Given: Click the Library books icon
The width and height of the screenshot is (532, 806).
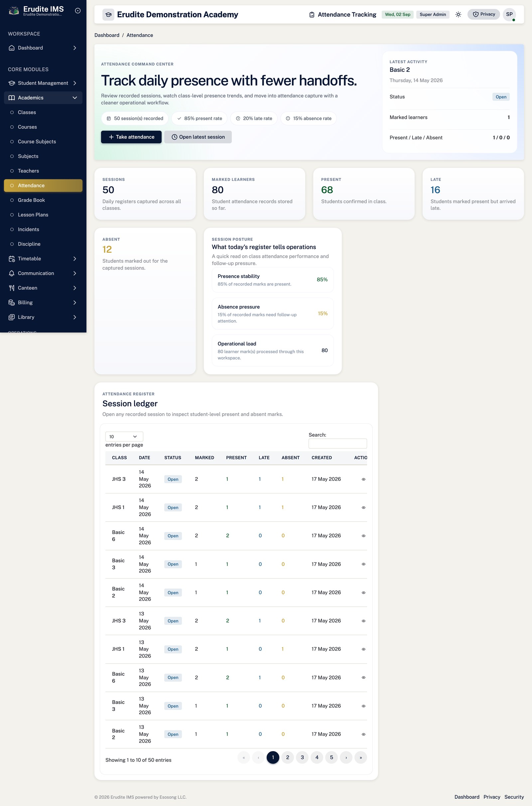Looking at the screenshot, I should 12,317.
